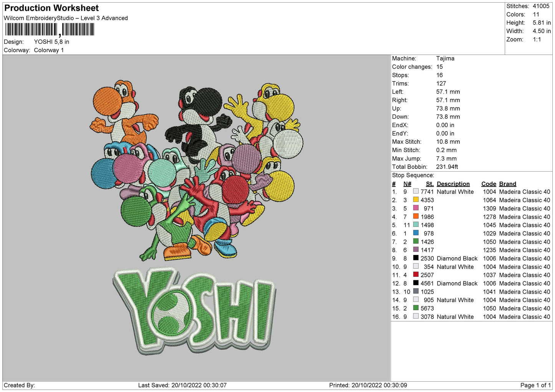Select the EndX value '0.00 in'
Screen dimensions: 555x392
coord(445,125)
